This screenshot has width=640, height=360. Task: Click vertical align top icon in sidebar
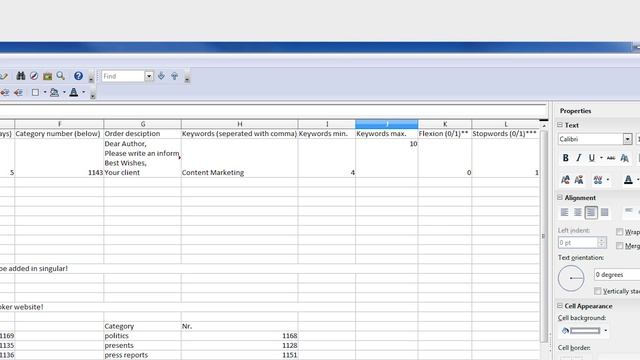coord(629,211)
